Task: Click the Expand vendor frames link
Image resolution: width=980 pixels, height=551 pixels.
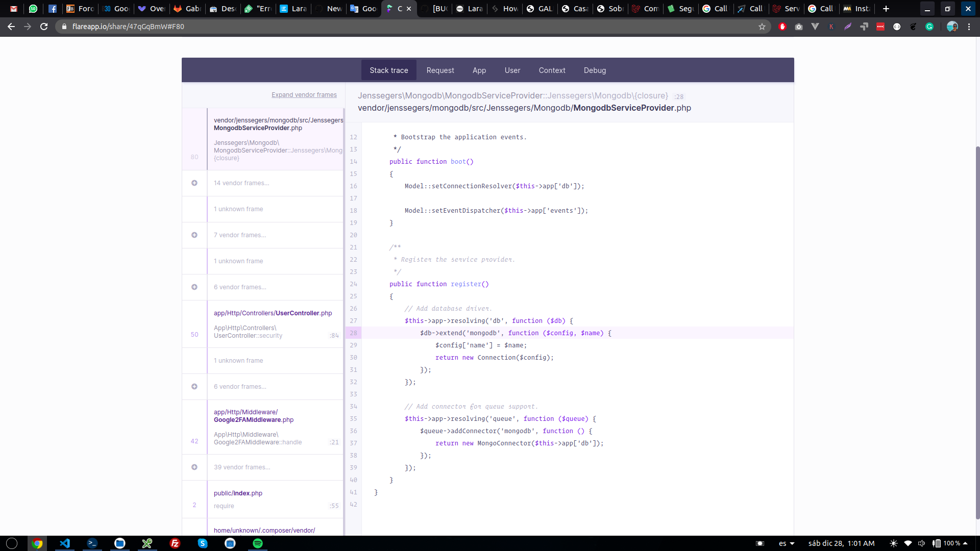Action: coord(304,95)
